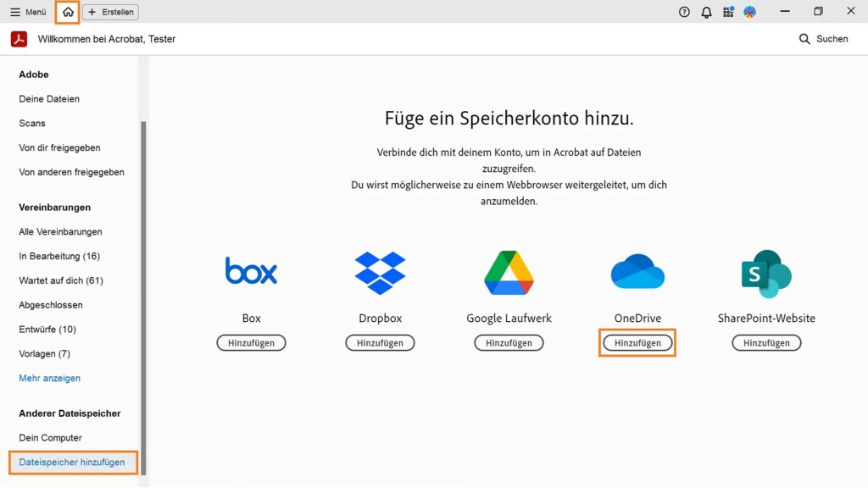Image resolution: width=868 pixels, height=488 pixels.
Task: Click the Erstellen button
Action: coord(110,12)
